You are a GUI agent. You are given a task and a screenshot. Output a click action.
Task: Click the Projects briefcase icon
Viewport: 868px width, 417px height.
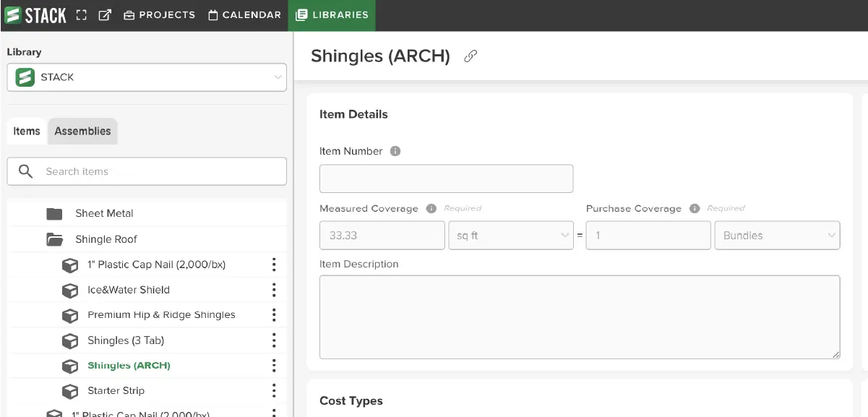pyautogui.click(x=130, y=14)
